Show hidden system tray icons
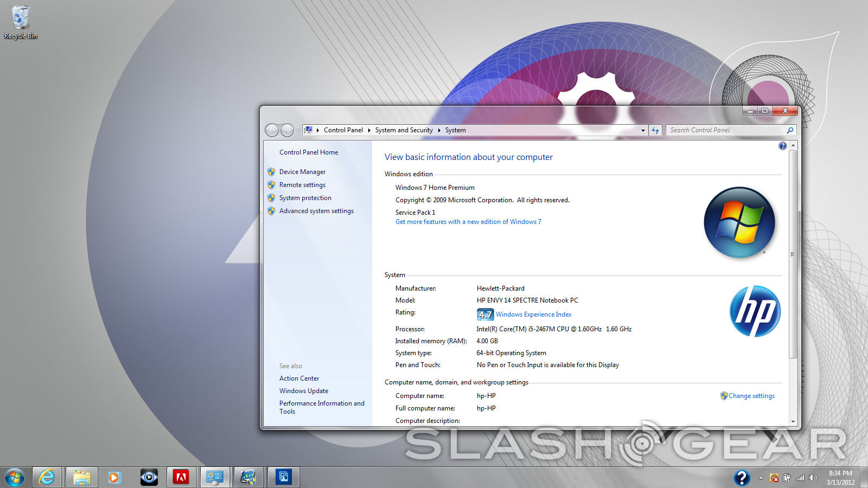 coord(761,478)
